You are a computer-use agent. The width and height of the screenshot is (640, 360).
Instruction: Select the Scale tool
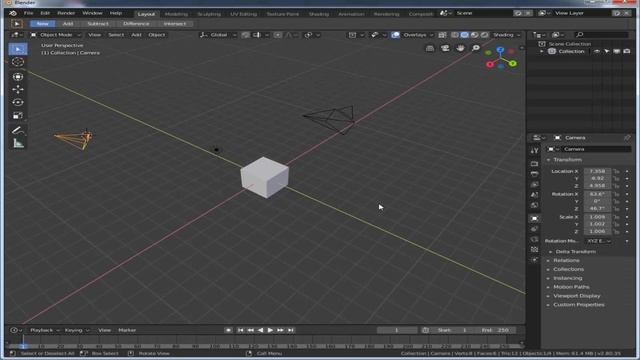pos(18,116)
